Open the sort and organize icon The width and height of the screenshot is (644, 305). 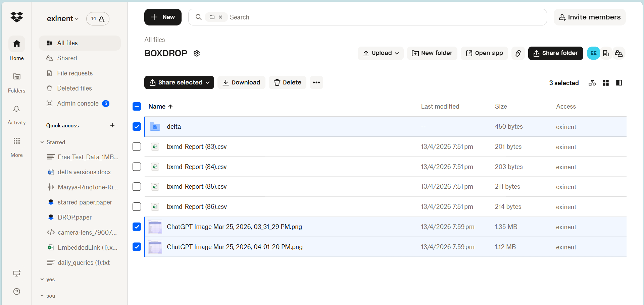592,82
